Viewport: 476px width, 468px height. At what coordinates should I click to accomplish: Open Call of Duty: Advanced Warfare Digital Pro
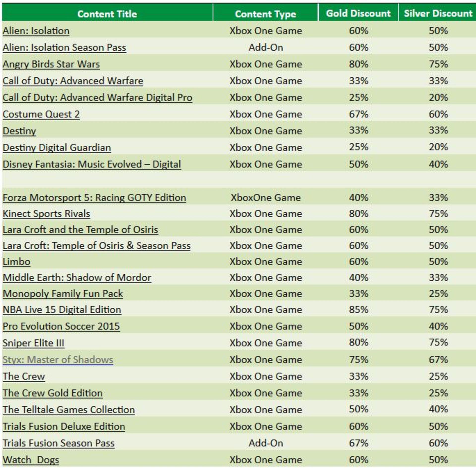(x=97, y=98)
